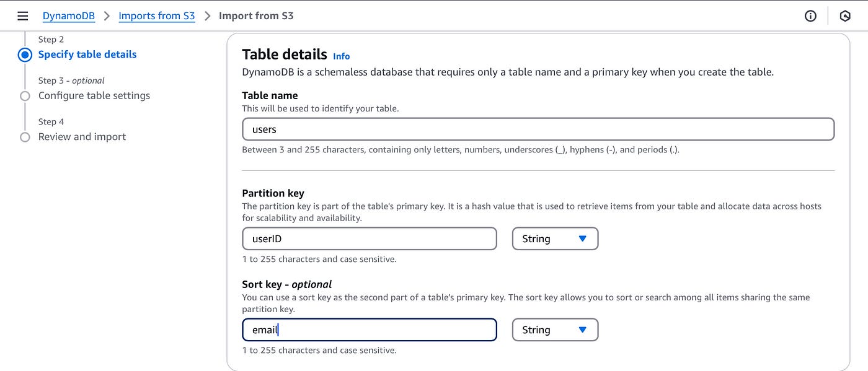Switch to the Review and import step

coord(82,137)
